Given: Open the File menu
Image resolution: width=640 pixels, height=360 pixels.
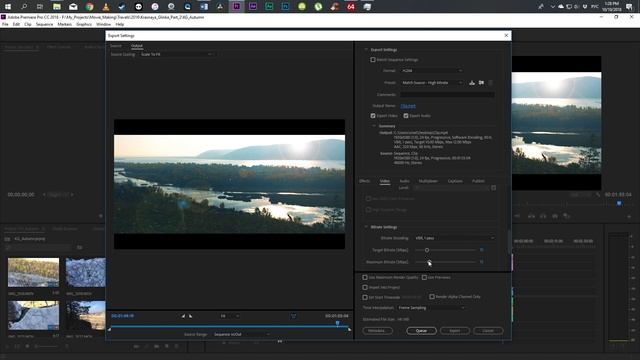Looking at the screenshot, I should 5,24.
